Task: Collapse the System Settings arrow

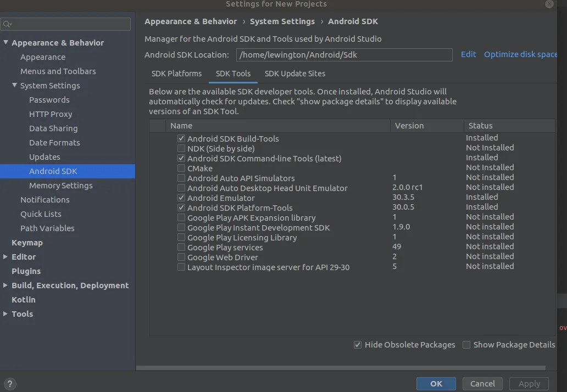Action: (x=14, y=85)
